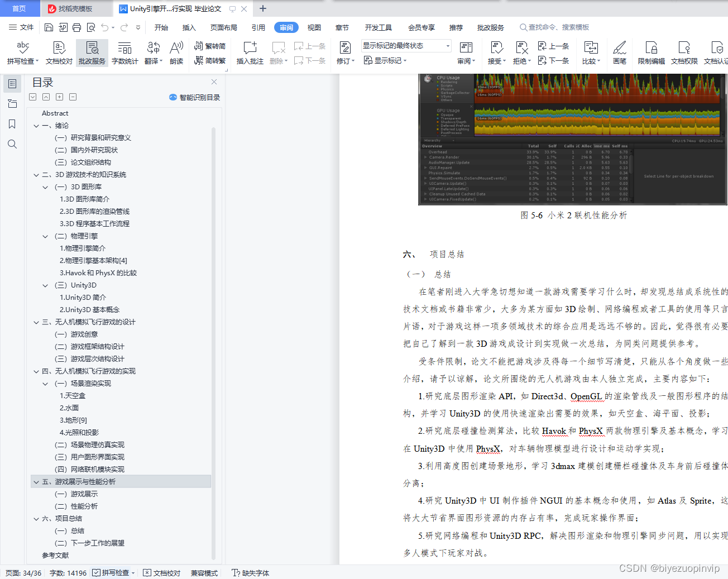Image resolution: width=728 pixels, height=579 pixels.
Task: Accept the change (接受)
Action: click(x=496, y=53)
